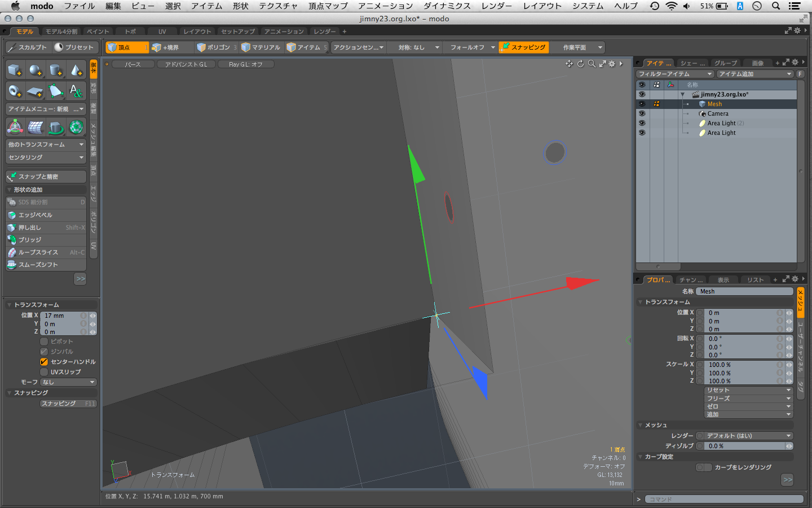812x508 pixels.
Task: Switch to the グループ panel tab
Action: 725,63
